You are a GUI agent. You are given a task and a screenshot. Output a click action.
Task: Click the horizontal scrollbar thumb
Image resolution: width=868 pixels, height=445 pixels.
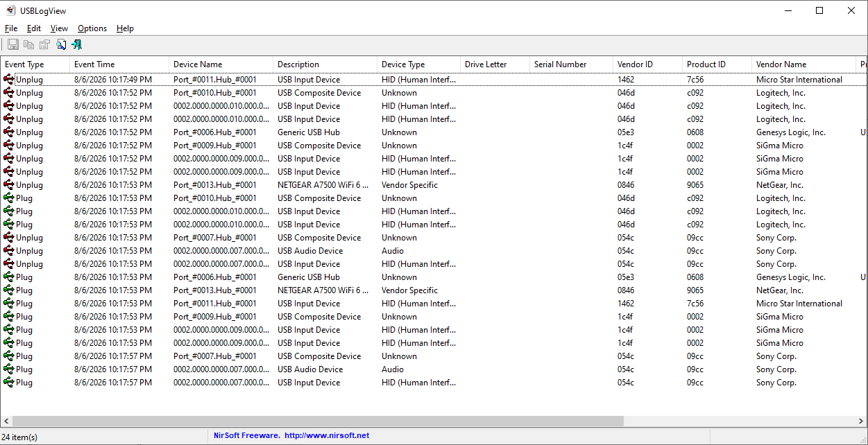click(x=318, y=421)
